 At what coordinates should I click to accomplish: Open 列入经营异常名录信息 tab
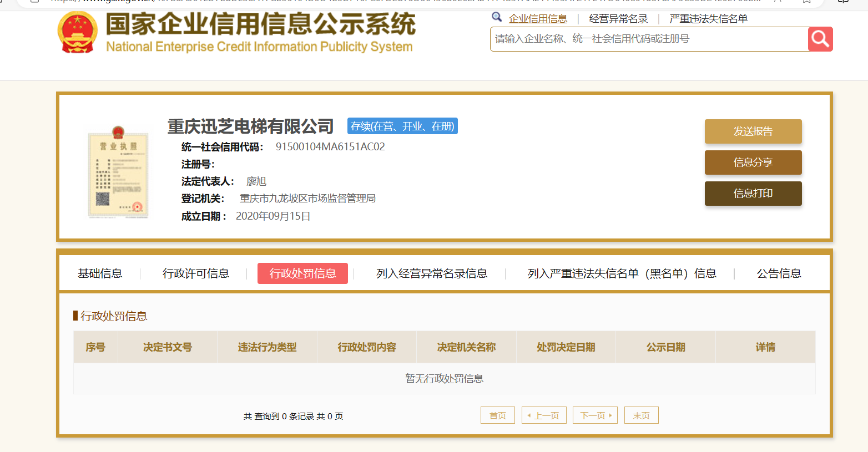432,273
